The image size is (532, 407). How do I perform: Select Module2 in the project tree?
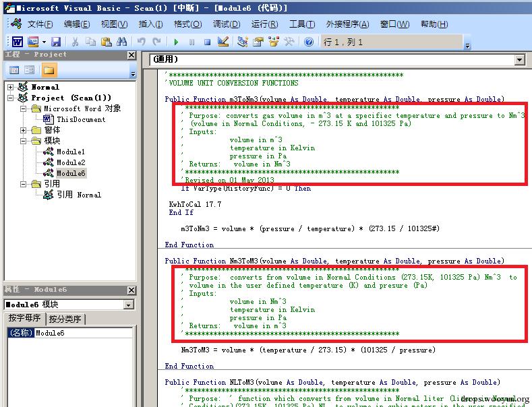tap(71, 162)
